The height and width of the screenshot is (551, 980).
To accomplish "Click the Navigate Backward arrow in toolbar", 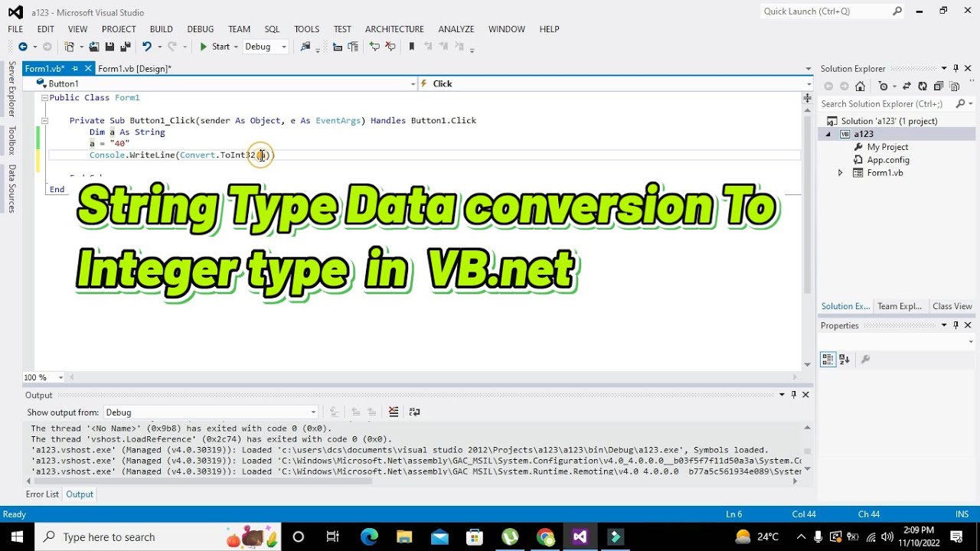I will (x=22, y=47).
